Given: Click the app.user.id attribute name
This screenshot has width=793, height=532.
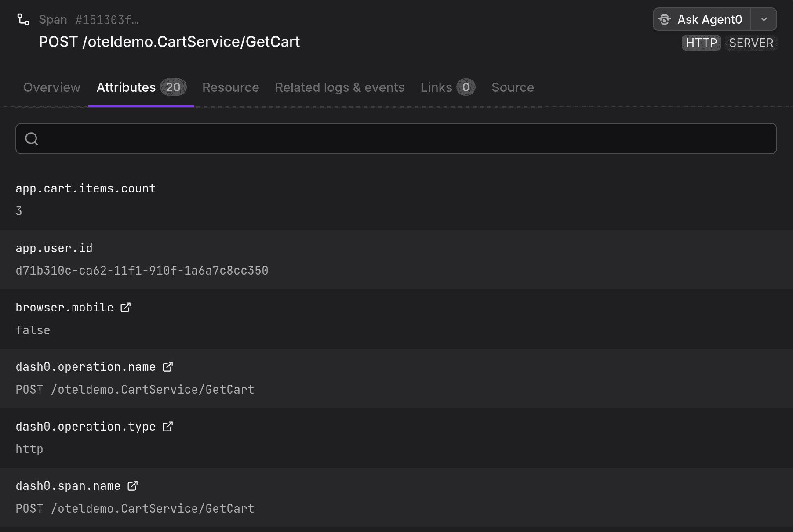Looking at the screenshot, I should pos(54,248).
